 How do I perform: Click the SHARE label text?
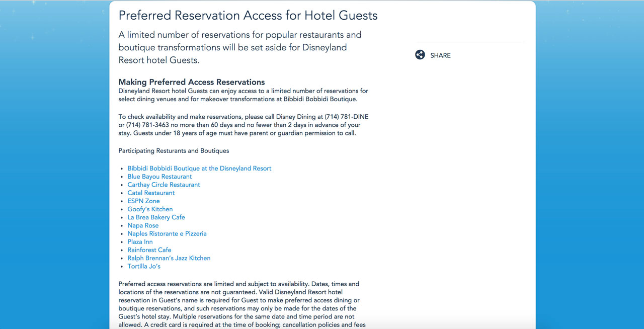(440, 55)
